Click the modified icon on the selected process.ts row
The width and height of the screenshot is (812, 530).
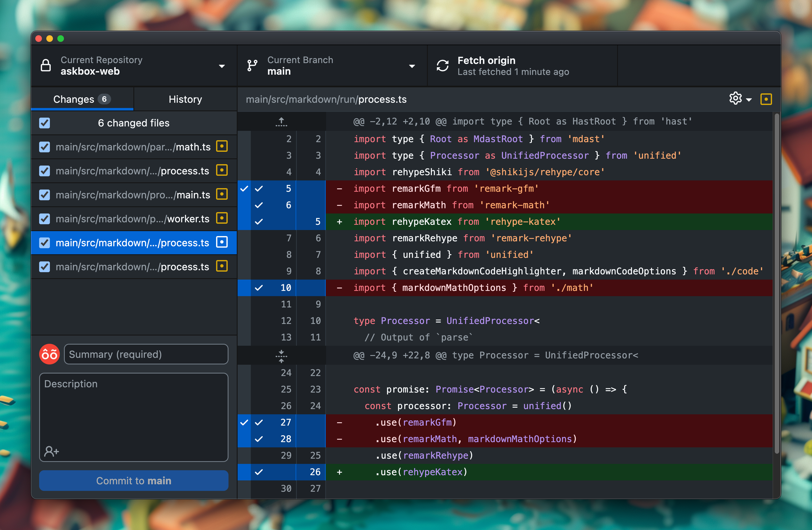point(222,242)
